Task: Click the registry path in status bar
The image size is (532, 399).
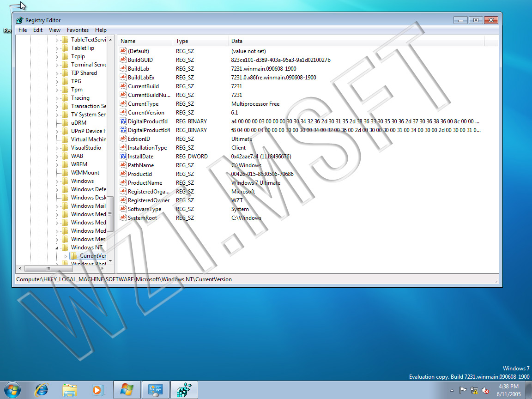Action: 124,279
